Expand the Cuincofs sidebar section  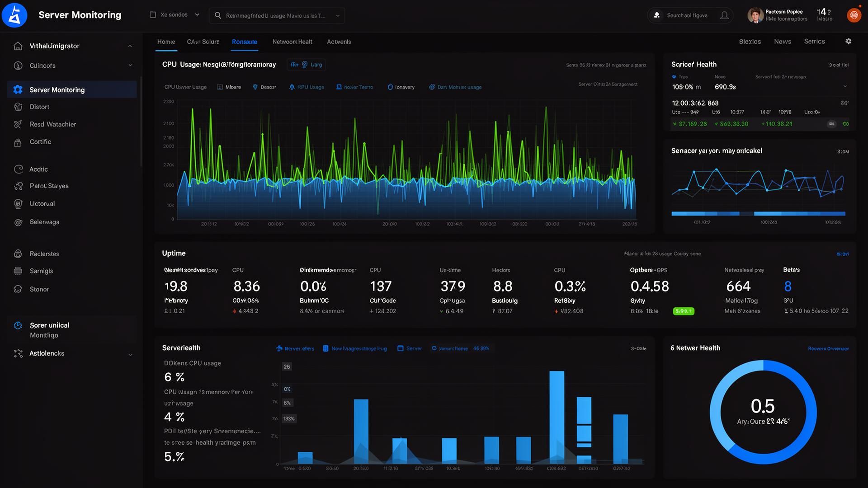130,66
